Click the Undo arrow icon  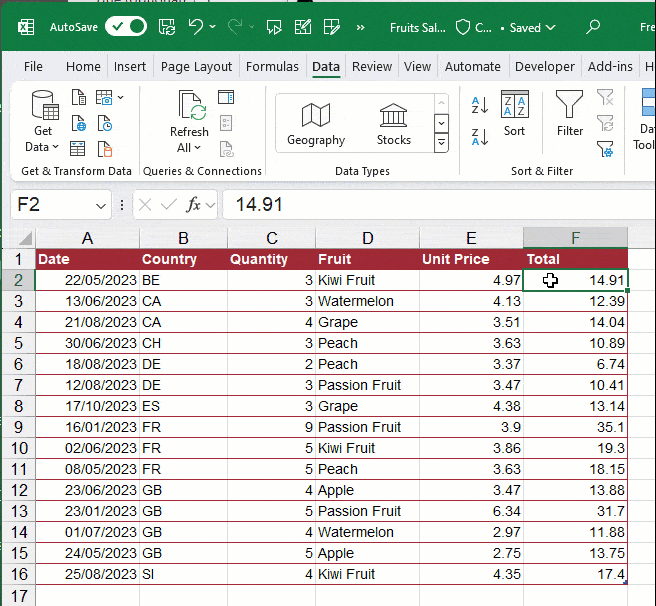pyautogui.click(x=195, y=27)
